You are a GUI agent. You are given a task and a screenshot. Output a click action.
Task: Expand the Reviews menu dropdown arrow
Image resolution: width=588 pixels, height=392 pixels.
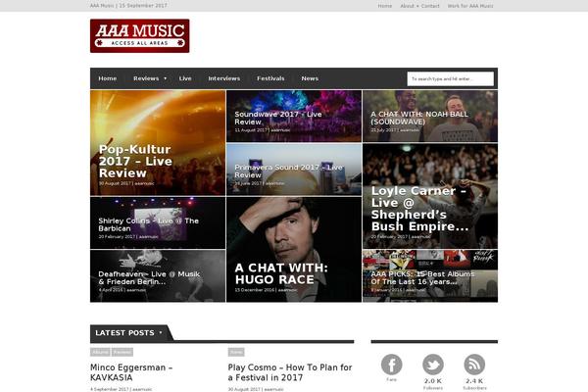click(x=165, y=78)
